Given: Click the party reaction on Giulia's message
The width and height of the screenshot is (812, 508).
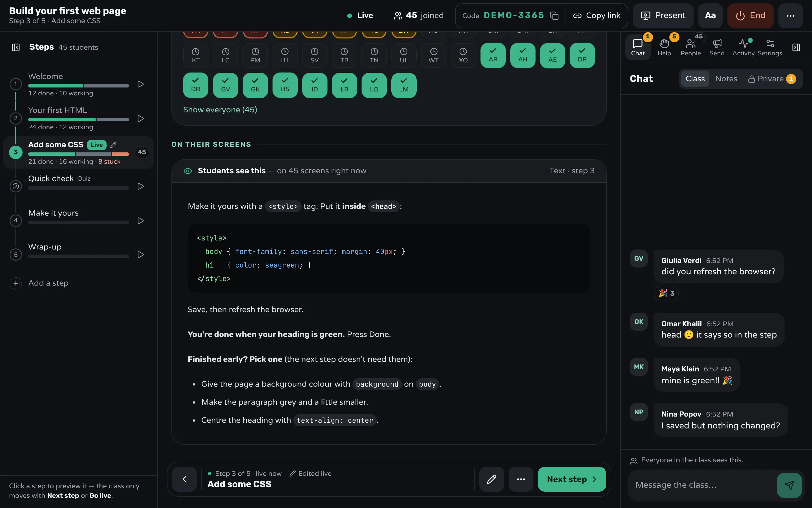Looking at the screenshot, I should (667, 294).
